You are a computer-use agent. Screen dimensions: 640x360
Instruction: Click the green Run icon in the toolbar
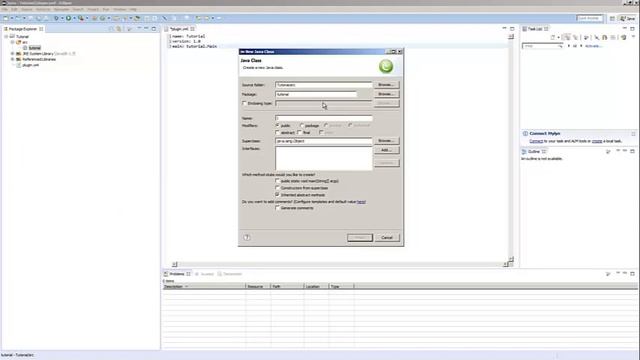click(x=69, y=18)
